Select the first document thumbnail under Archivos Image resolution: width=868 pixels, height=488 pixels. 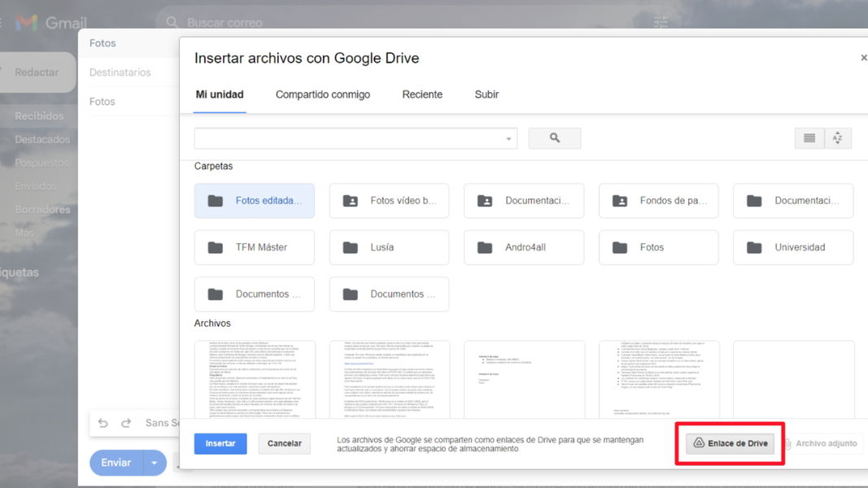click(255, 380)
